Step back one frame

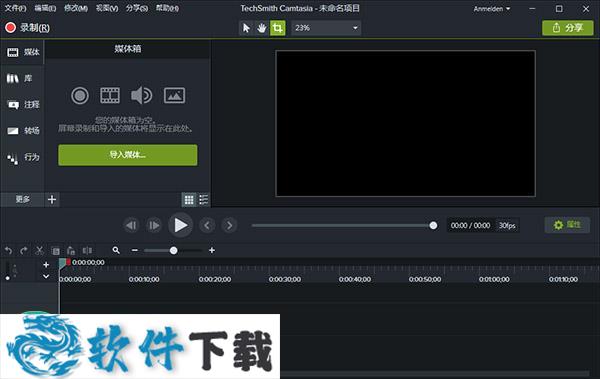pos(131,225)
